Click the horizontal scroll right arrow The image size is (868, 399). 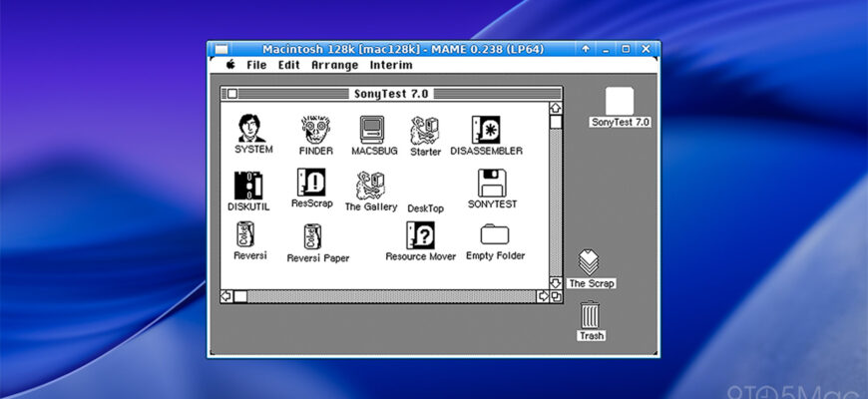[x=543, y=296]
